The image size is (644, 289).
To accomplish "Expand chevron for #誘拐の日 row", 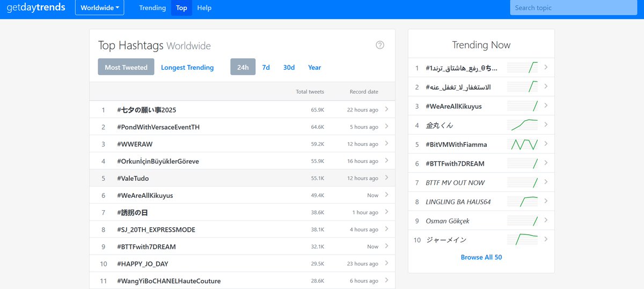I will click(x=387, y=212).
